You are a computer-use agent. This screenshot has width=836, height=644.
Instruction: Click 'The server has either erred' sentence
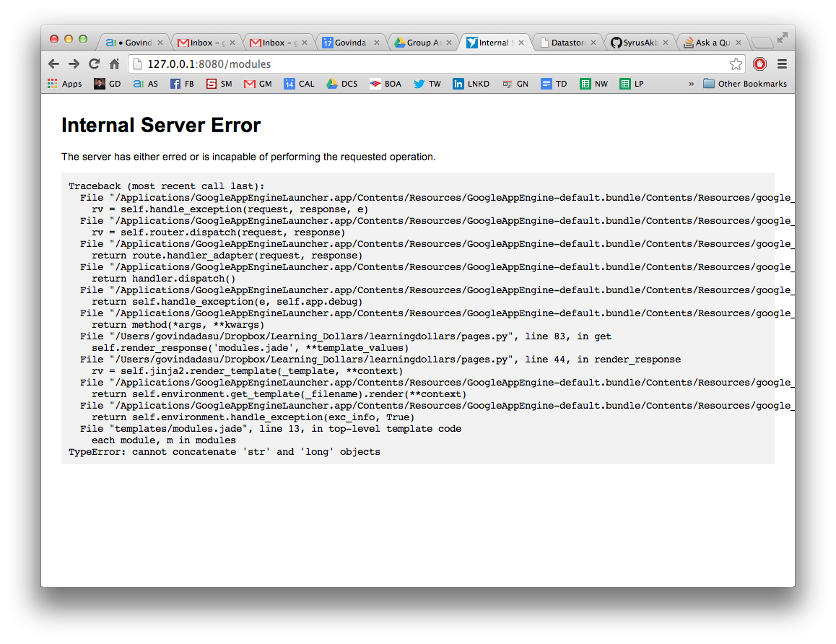coord(248,157)
